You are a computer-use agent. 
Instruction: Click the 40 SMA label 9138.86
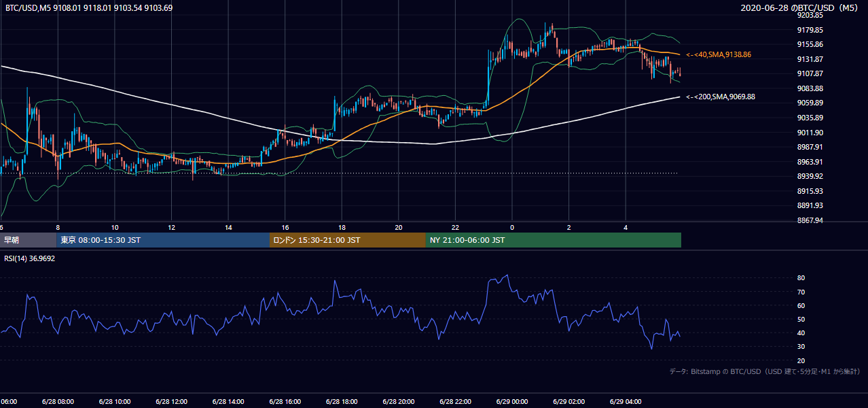[x=719, y=54]
